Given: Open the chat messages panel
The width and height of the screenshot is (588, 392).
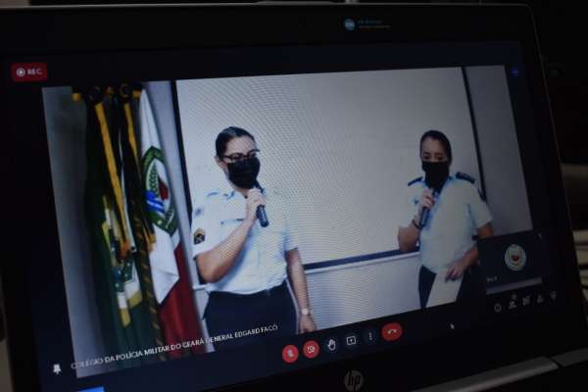Looking at the screenshot, I should tap(525, 301).
